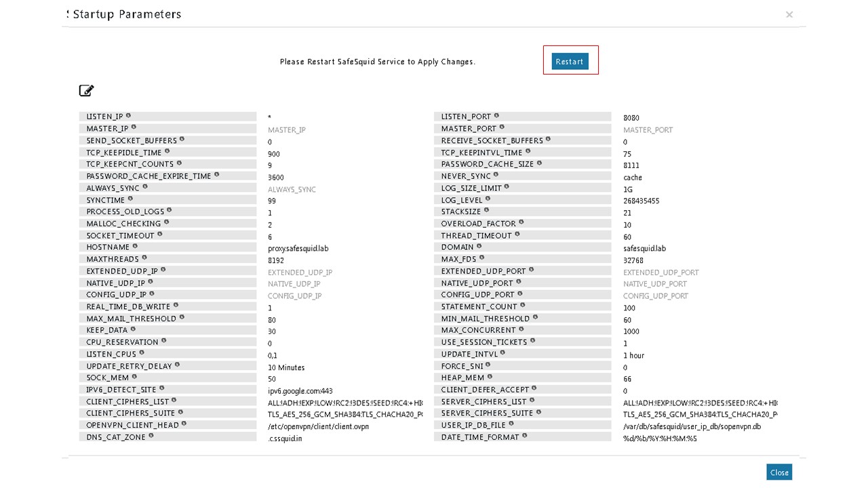This screenshot has height=488, width=868.
Task: Close the Startup Parameters dialog with X
Action: pos(789,14)
